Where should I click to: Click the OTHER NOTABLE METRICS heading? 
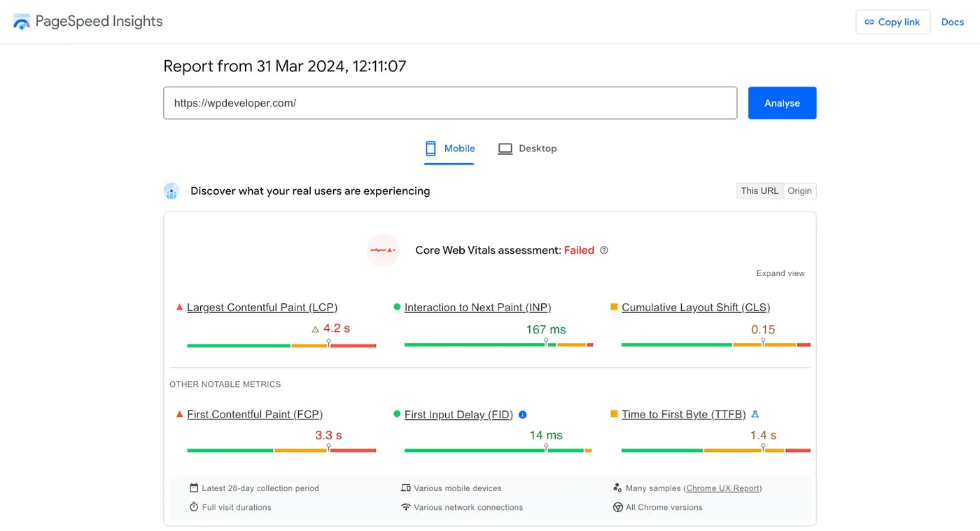225,385
